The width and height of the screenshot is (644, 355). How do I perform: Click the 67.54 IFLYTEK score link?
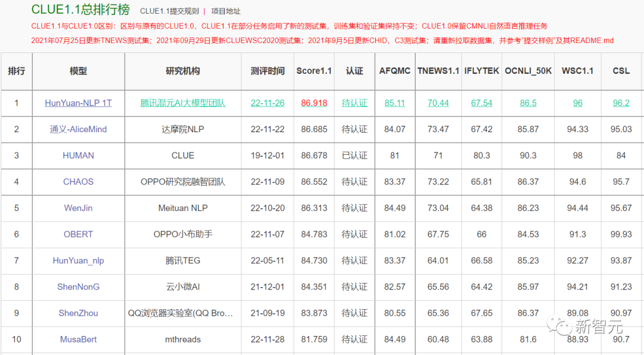(x=481, y=103)
